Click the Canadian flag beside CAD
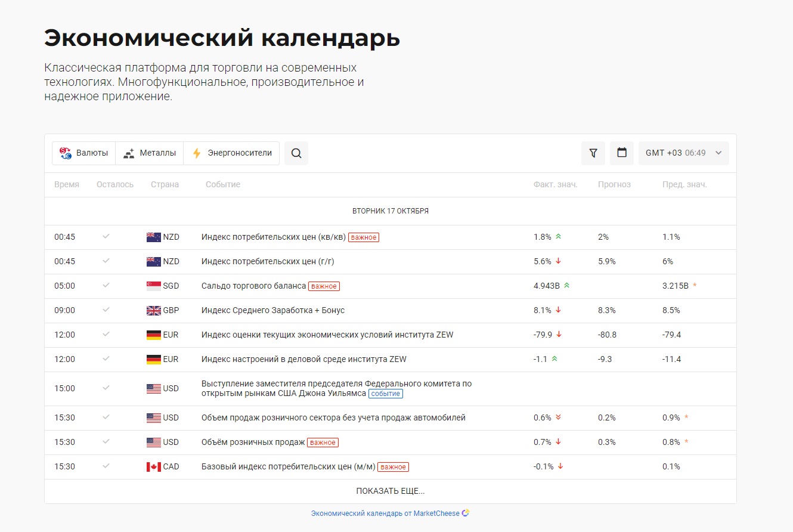Screen dimensions: 793x532 (153, 467)
